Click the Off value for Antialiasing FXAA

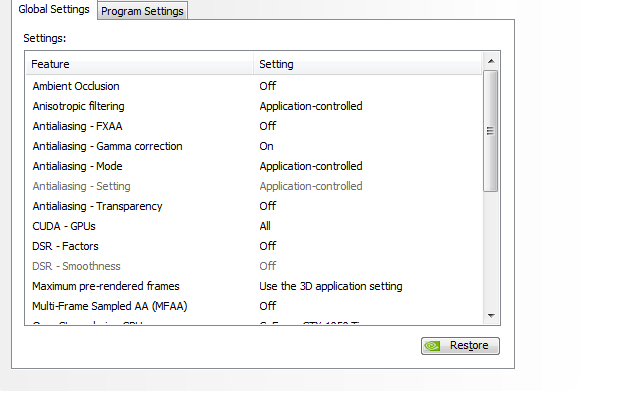(268, 126)
